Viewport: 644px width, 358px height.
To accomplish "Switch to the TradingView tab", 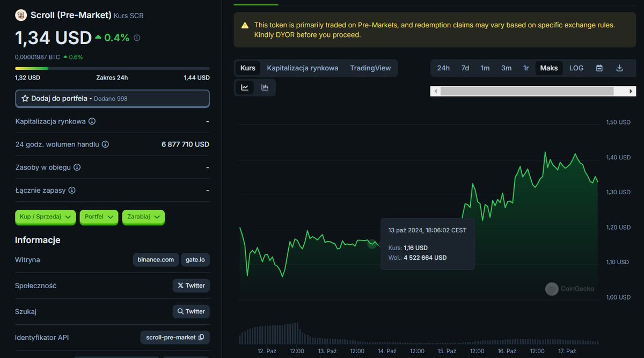I will [371, 68].
